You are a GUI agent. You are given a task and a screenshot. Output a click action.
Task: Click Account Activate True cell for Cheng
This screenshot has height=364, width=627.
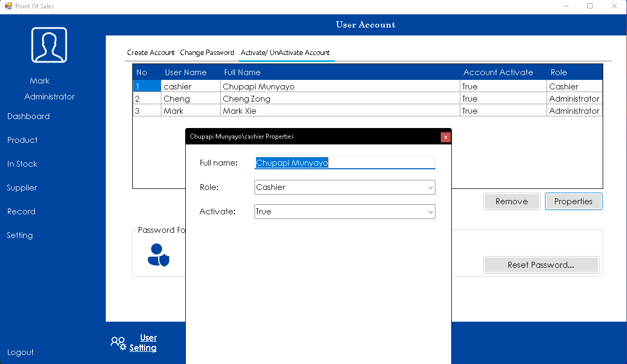coord(503,99)
